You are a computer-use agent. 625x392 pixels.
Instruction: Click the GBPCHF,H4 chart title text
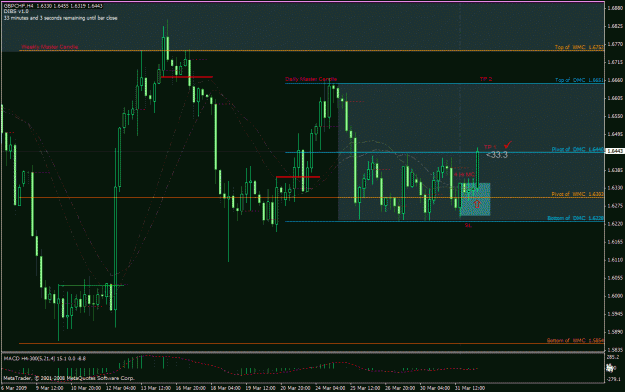(x=53, y=6)
